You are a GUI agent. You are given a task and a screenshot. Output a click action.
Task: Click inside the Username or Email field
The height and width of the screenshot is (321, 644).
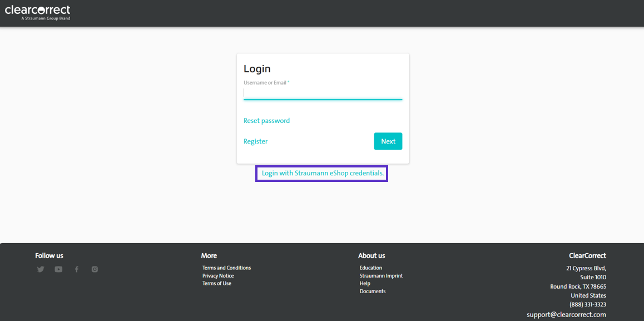click(323, 93)
